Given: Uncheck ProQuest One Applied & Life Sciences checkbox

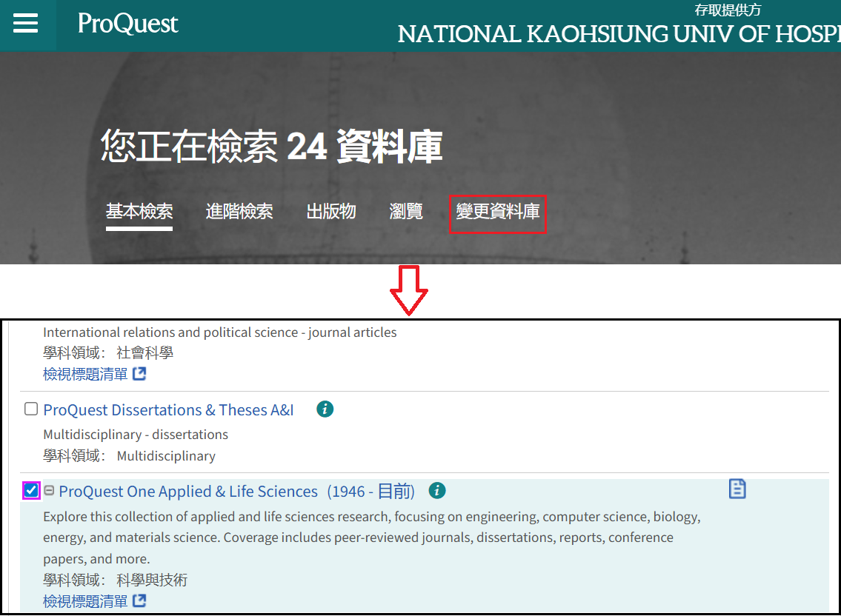Looking at the screenshot, I should coord(31,490).
